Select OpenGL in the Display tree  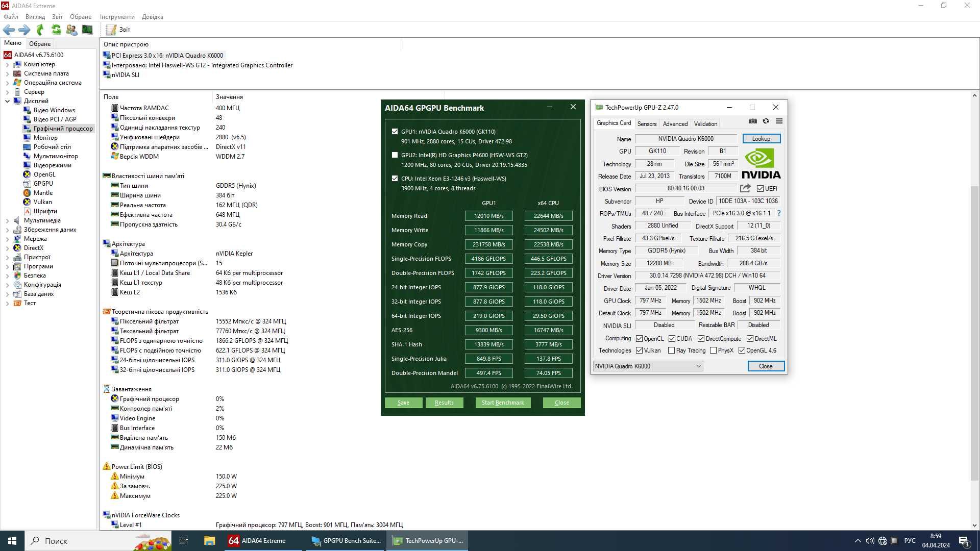tap(44, 174)
